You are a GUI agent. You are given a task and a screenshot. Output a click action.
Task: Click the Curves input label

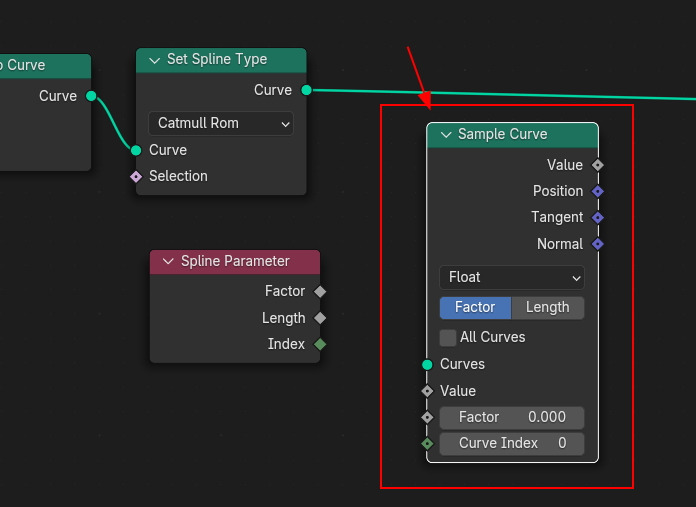tap(462, 364)
